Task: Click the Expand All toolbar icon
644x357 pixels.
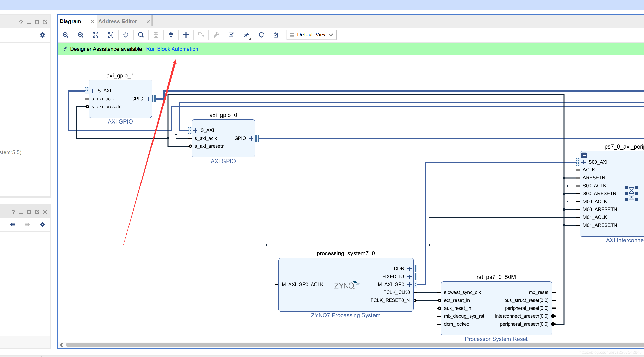Action: tap(171, 35)
